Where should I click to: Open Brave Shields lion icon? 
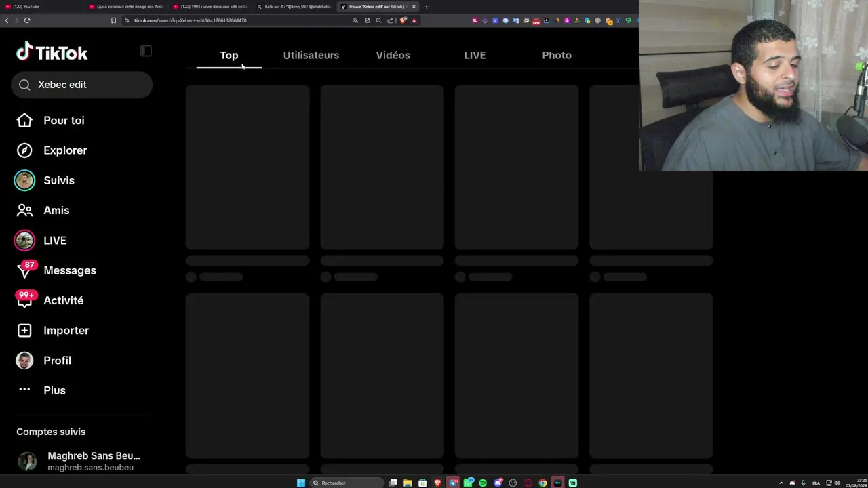point(403,20)
